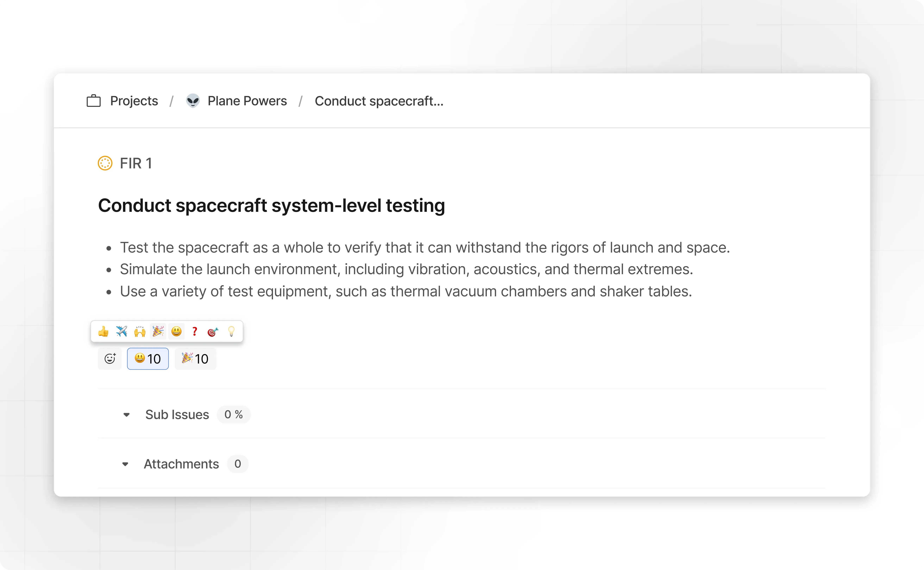The image size is (924, 570).
Task: Collapse the Sub Issues section arrow
Action: [x=127, y=415]
